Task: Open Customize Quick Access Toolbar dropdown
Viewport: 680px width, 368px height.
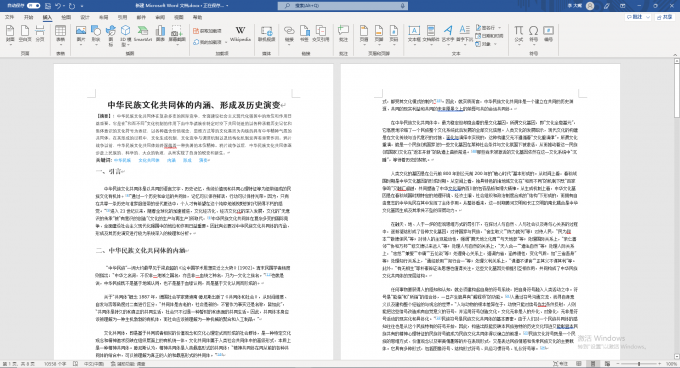Action: 82,6
